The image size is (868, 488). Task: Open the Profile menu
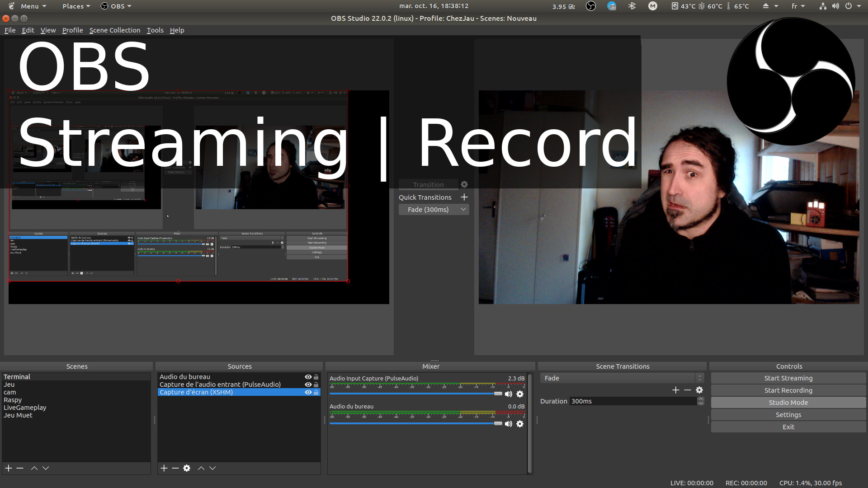coord(72,30)
